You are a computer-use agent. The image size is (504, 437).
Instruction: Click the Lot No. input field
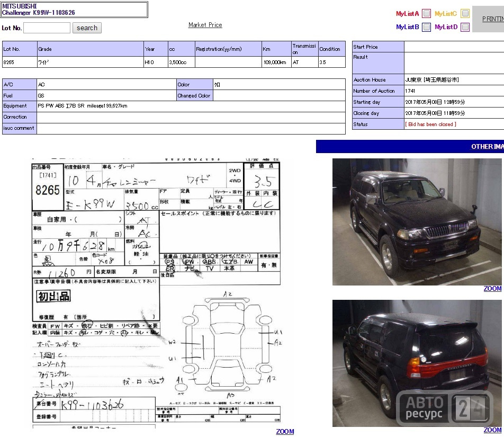click(x=47, y=28)
